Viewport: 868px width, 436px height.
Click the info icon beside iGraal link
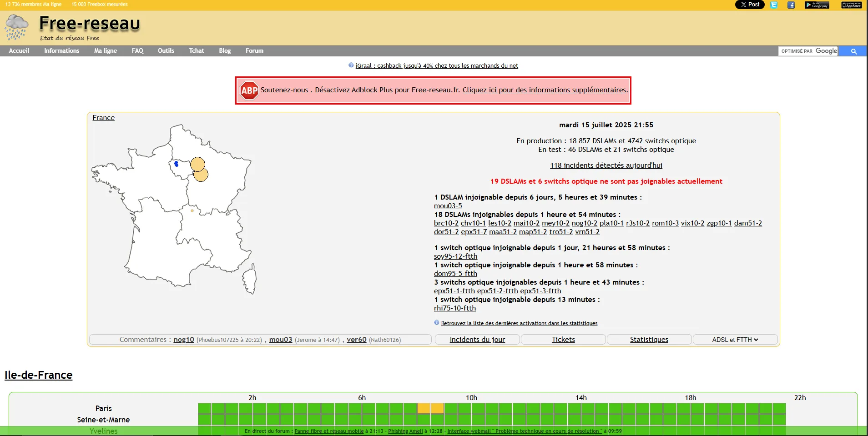point(351,65)
